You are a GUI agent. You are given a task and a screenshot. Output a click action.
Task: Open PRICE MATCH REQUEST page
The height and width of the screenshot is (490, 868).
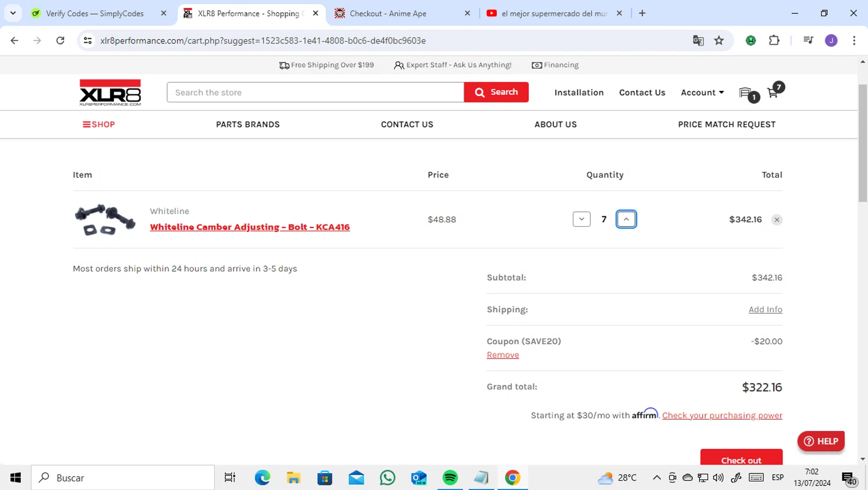727,124
